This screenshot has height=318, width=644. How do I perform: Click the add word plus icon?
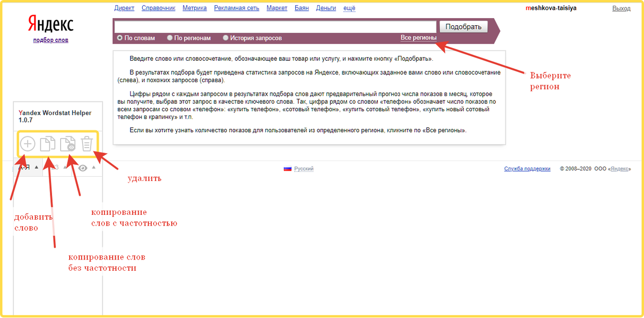point(27,144)
